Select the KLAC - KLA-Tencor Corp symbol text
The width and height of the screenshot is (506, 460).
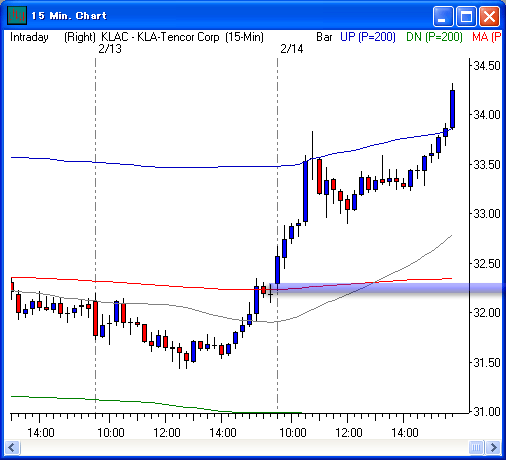pos(160,37)
